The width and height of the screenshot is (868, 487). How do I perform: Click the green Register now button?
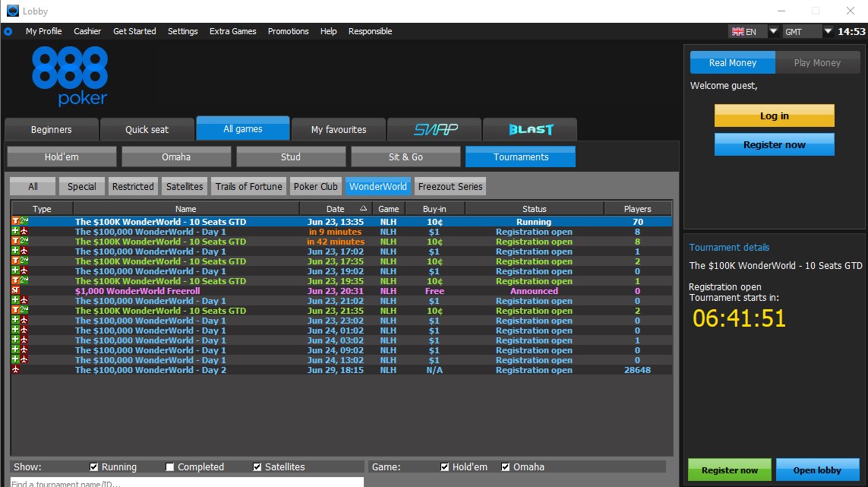pyautogui.click(x=729, y=470)
